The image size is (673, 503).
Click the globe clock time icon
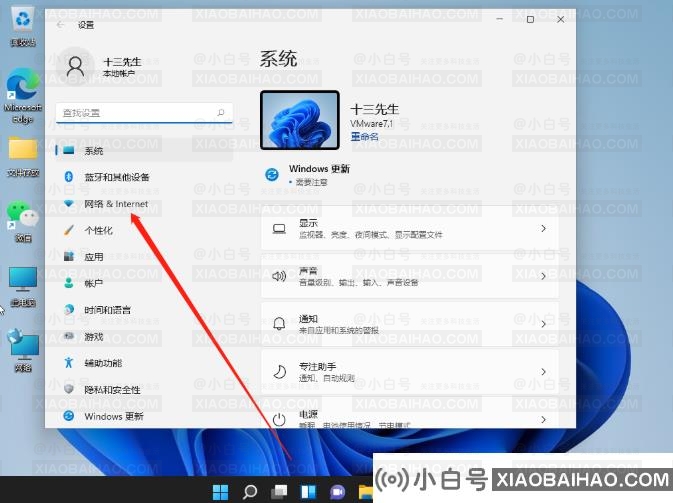69,309
